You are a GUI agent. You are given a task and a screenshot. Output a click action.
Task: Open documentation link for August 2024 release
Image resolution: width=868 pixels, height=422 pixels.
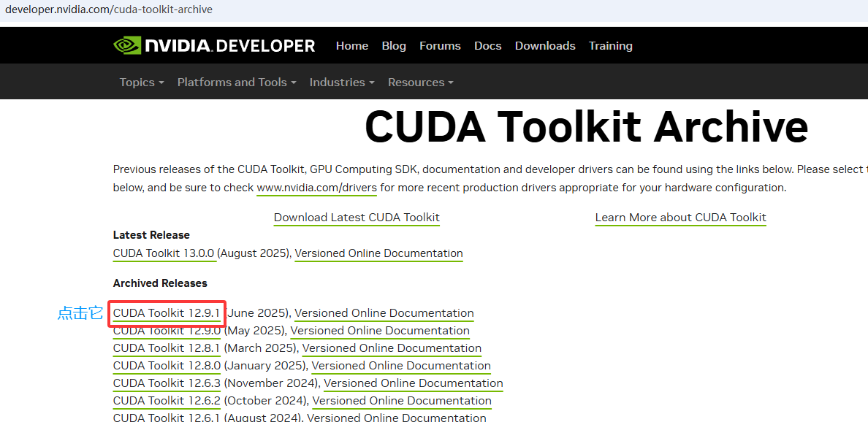pos(397,418)
